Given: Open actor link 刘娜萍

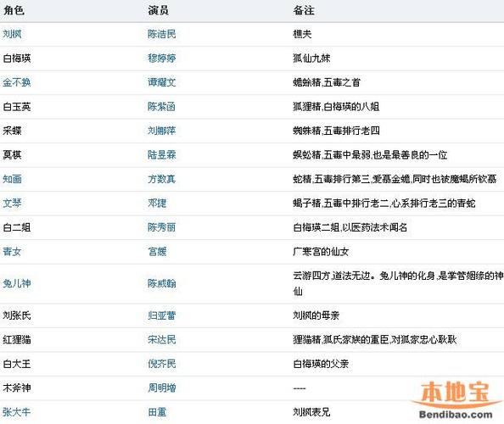Looking at the screenshot, I should point(162,131).
